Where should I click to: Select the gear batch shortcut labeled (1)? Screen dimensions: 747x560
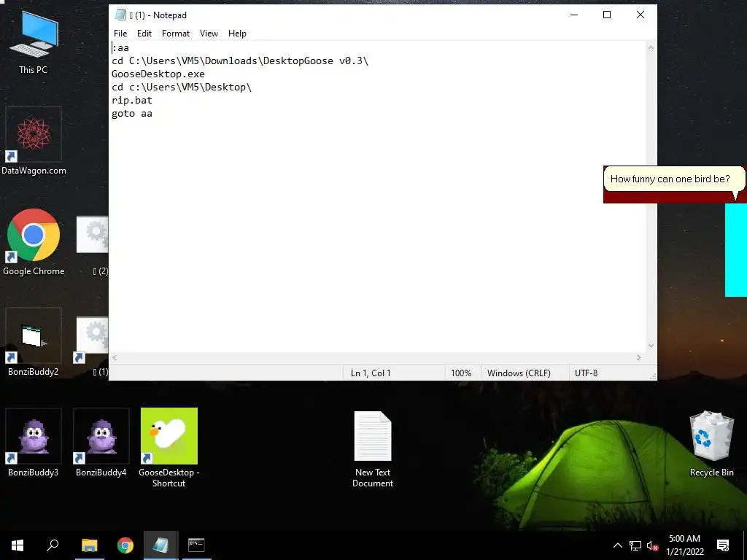92,346
